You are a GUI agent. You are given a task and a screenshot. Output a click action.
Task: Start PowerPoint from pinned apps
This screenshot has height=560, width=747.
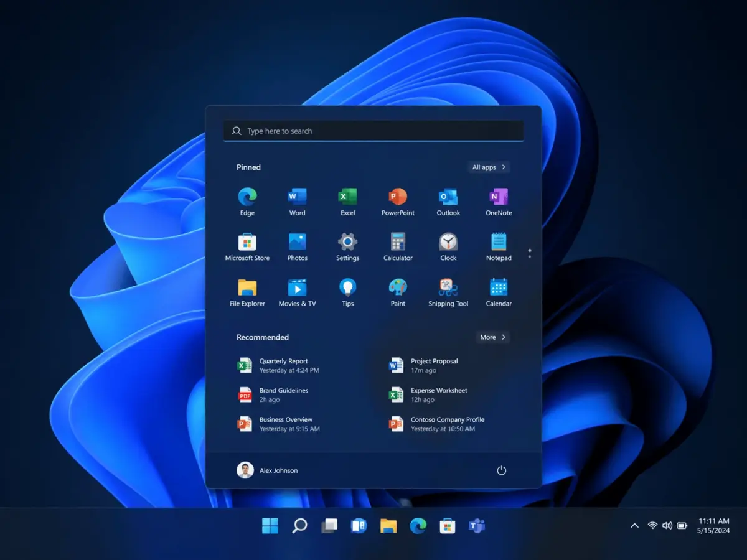(398, 202)
